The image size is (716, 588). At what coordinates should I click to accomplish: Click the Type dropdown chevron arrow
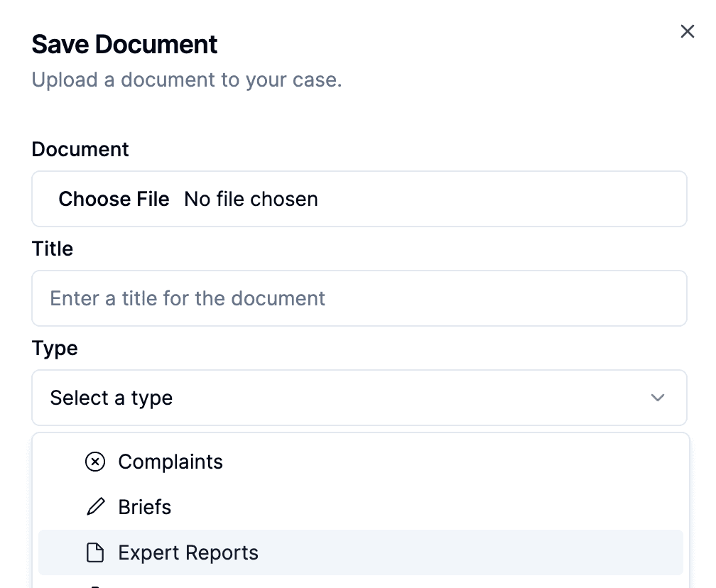[658, 398]
